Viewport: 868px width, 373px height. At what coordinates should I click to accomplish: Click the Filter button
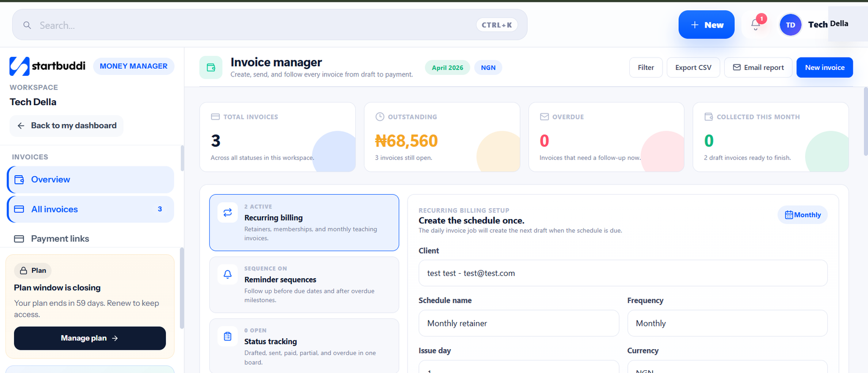coord(646,67)
